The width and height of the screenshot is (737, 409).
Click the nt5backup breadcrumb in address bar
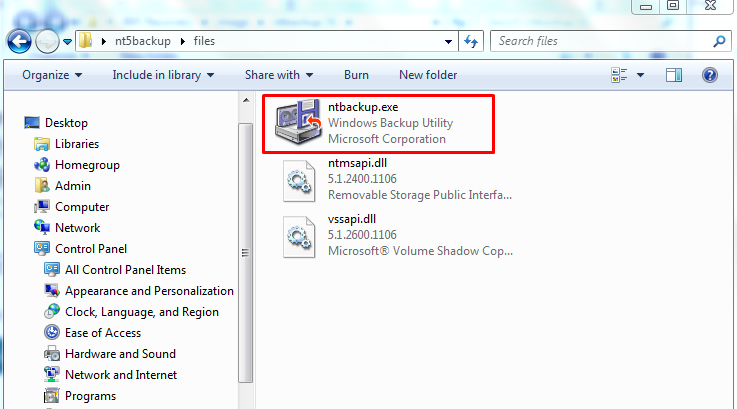pos(139,42)
